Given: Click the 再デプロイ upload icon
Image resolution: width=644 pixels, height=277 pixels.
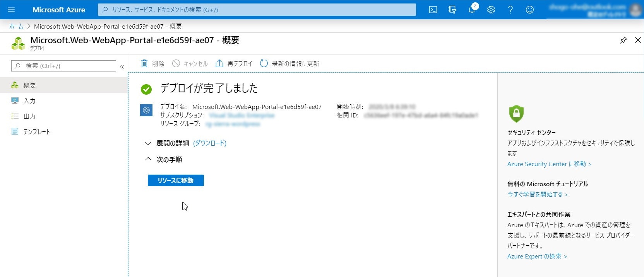Looking at the screenshot, I should [219, 63].
